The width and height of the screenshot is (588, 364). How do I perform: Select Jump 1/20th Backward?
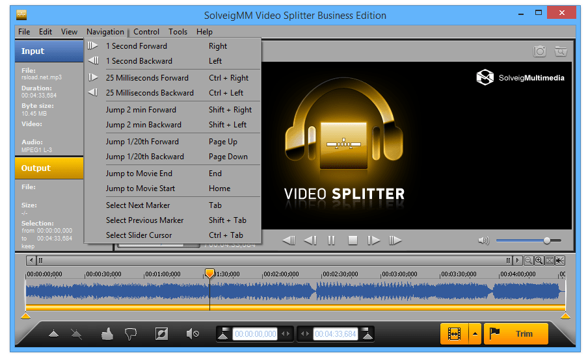coord(172,156)
